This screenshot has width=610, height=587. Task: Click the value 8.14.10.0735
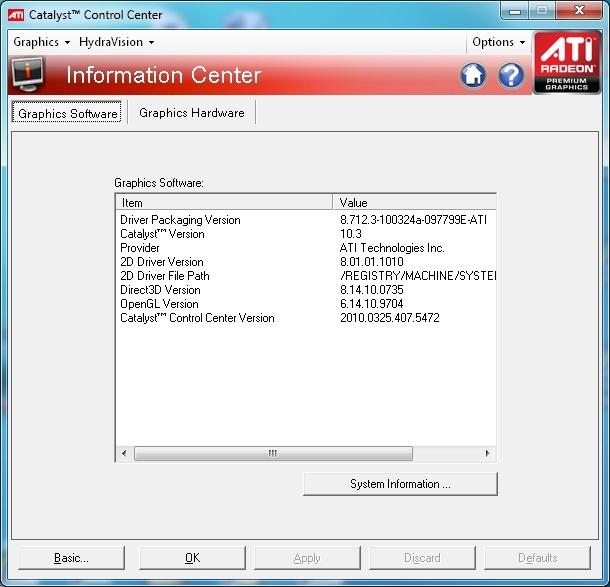pos(372,290)
